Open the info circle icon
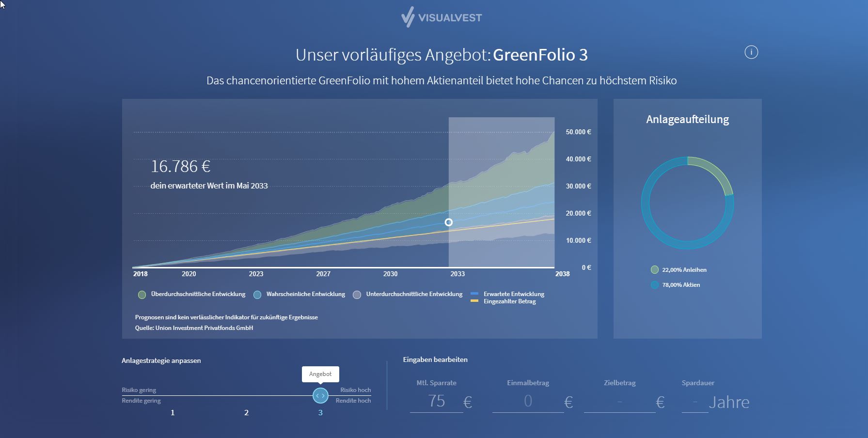This screenshot has height=438, width=868. pyautogui.click(x=751, y=52)
